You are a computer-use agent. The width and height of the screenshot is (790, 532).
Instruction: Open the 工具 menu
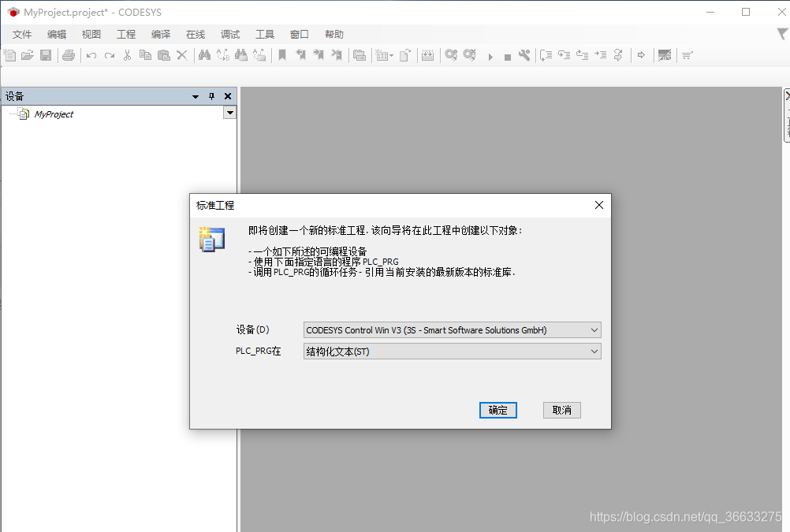coord(264,34)
